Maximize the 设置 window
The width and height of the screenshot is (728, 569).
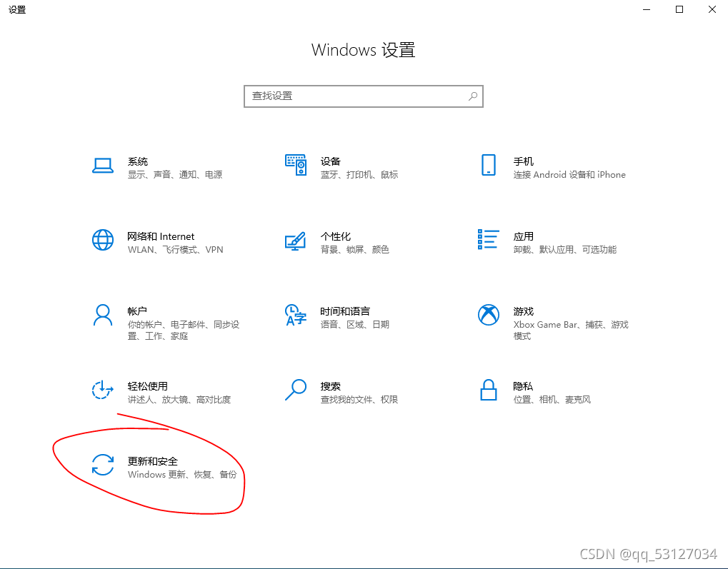[679, 9]
